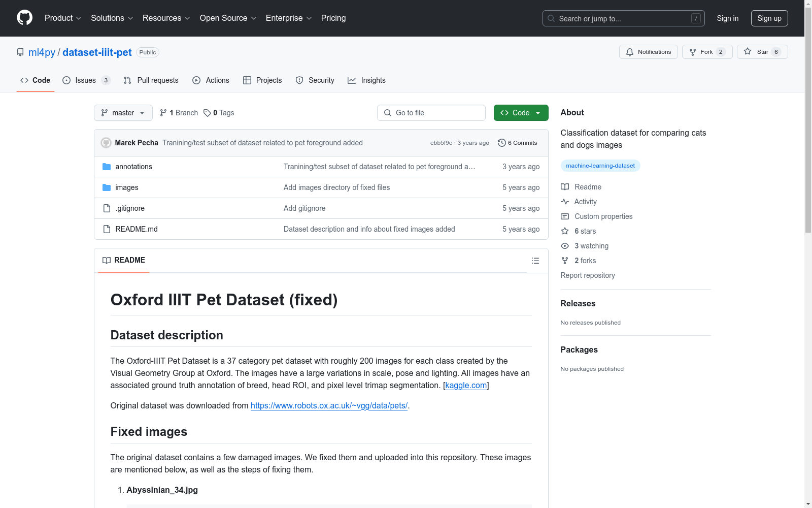Viewport: 812px width, 508px height.
Task: Click Marek Pecha's avatar icon
Action: [106, 143]
